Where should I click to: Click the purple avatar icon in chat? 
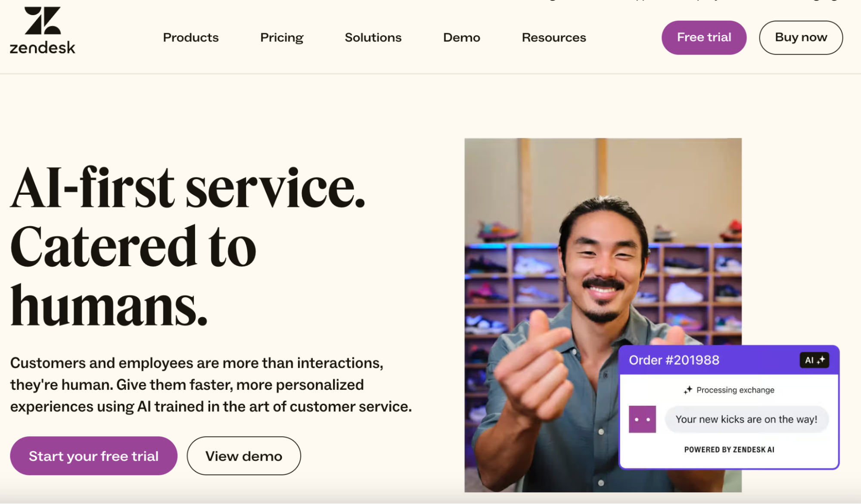tap(642, 418)
